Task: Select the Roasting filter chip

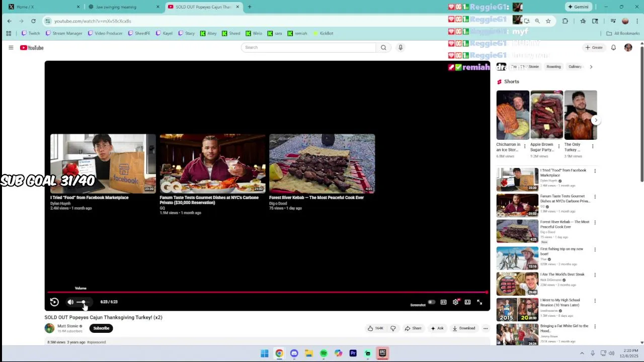Action: point(553,66)
